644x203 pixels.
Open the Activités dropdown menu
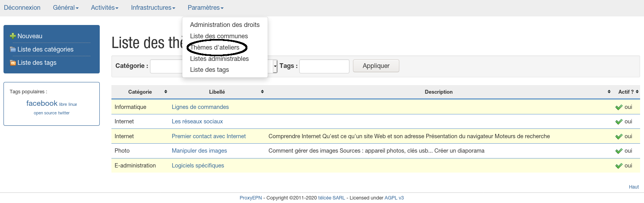104,8
